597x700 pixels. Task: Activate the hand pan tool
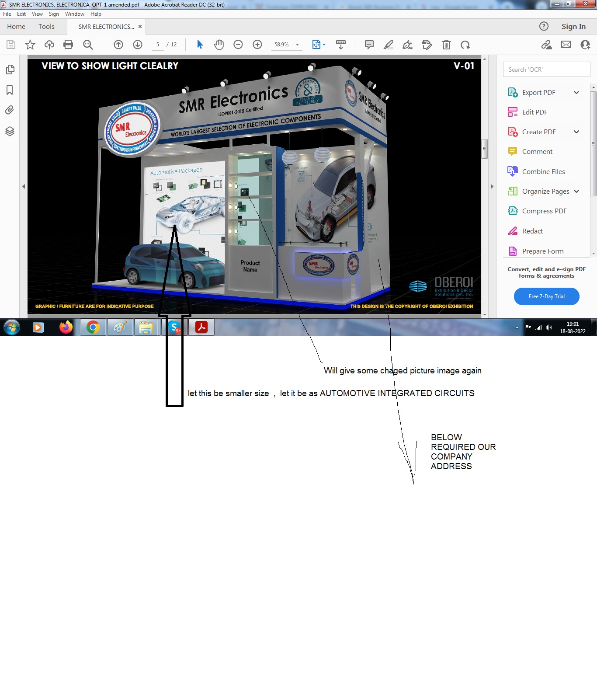click(x=219, y=45)
